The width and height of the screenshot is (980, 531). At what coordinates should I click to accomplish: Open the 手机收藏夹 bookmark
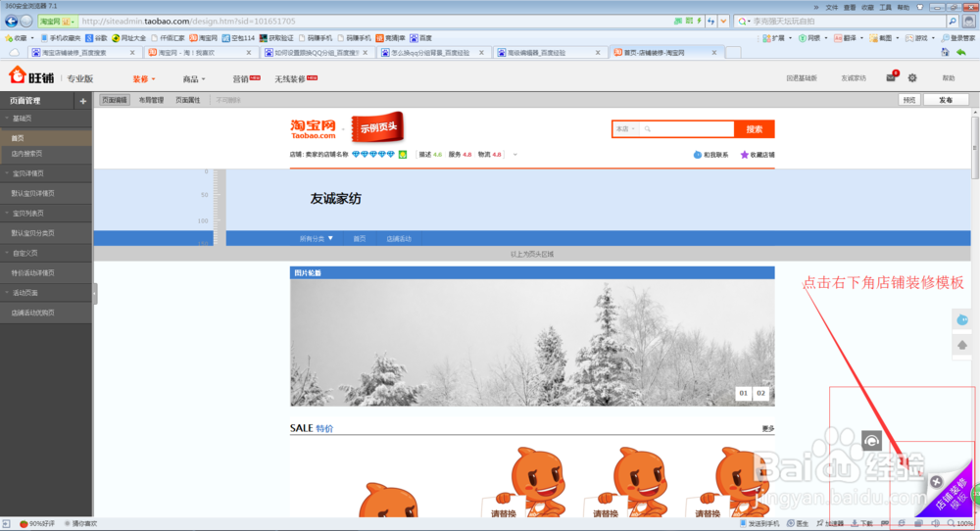tap(61, 38)
